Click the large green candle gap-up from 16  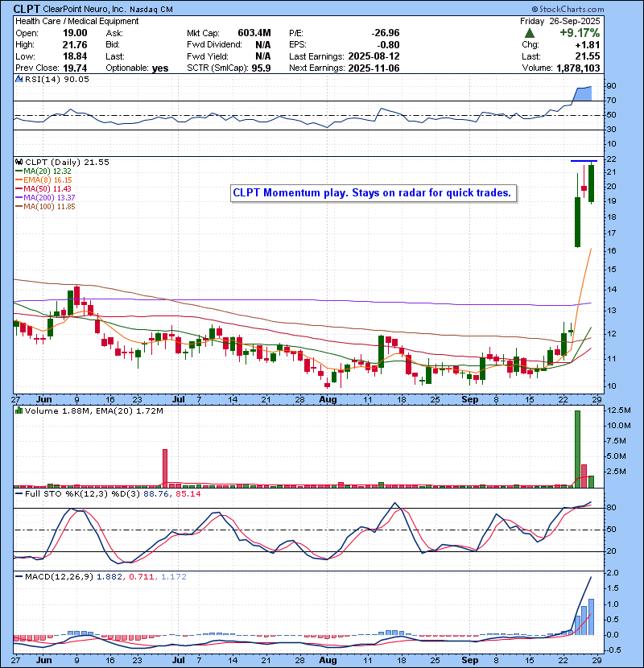point(577,221)
